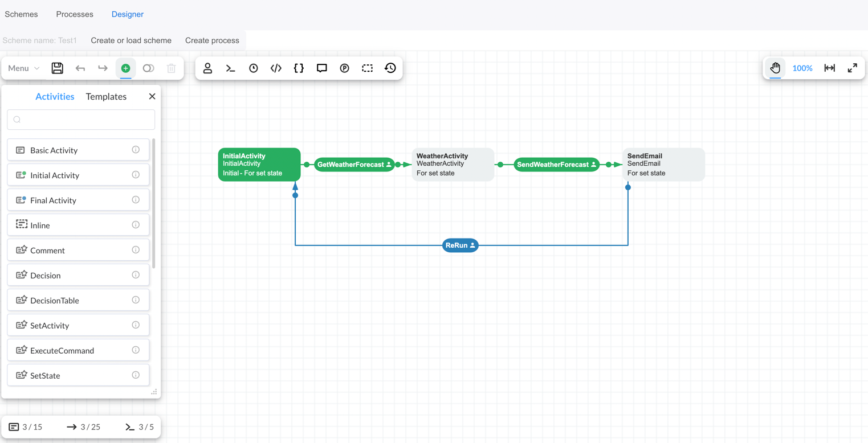Show info for DecisionTable

tap(136, 300)
